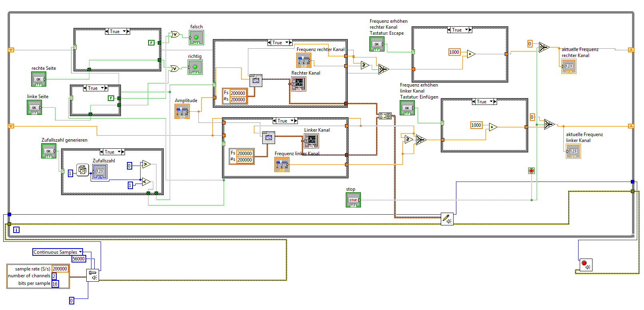Open the True selector of the top-left case structure

(x=117, y=32)
